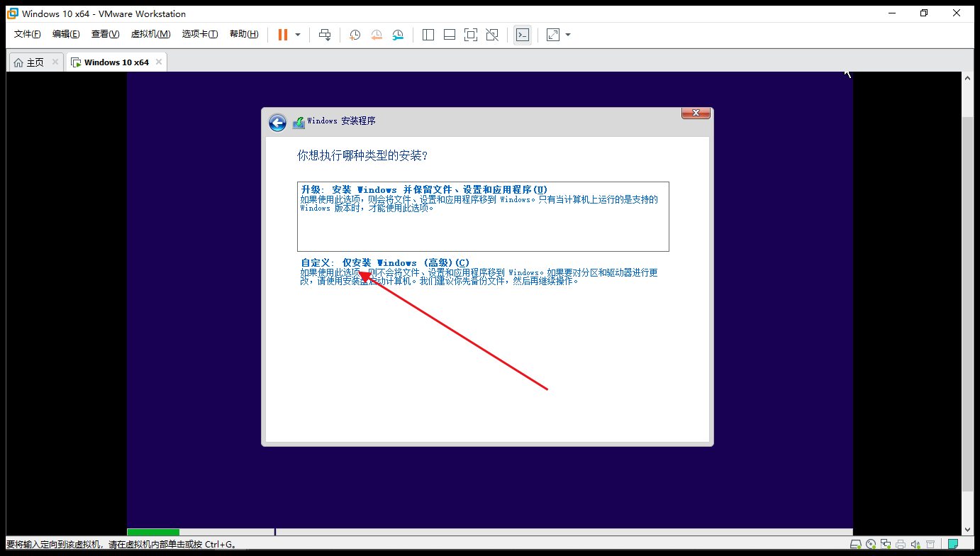Toggle the console view icon
This screenshot has width=980, height=556.
tap(523, 35)
